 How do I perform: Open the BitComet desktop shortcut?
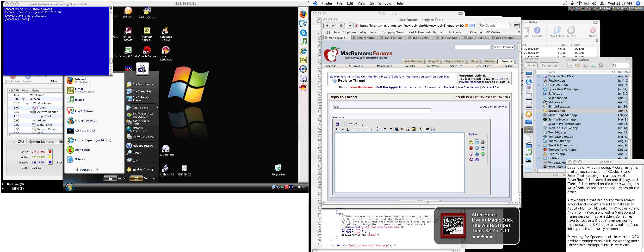[x=128, y=12]
